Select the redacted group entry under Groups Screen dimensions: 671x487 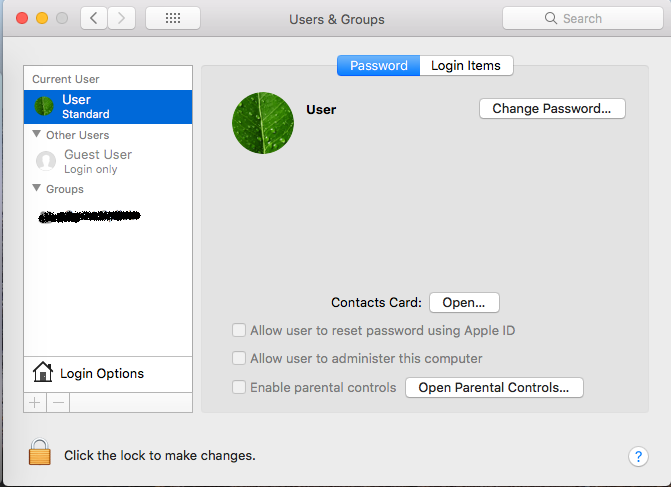coord(89,217)
